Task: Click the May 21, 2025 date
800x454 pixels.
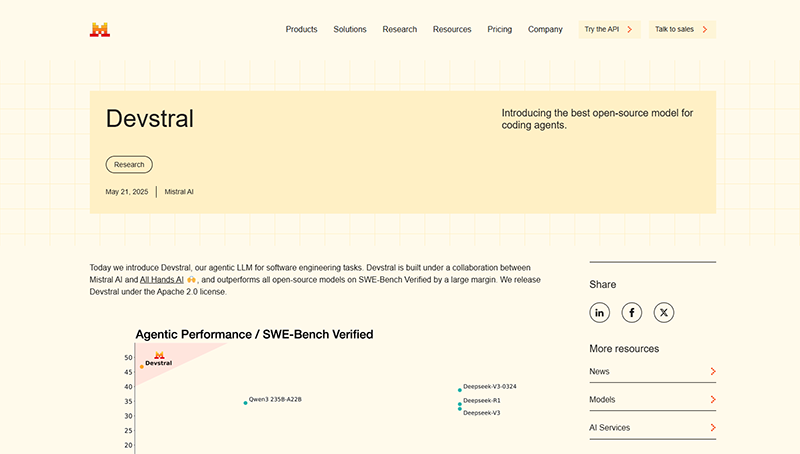Action: pos(127,192)
